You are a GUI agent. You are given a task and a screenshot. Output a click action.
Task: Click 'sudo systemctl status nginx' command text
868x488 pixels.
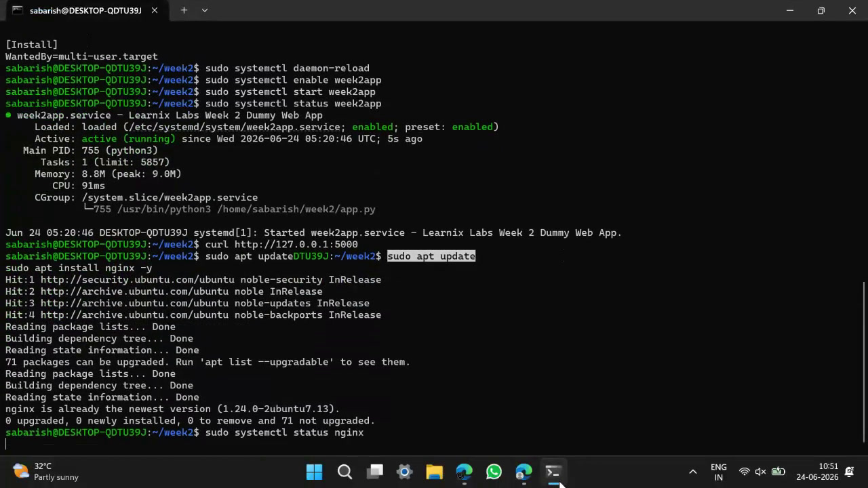[x=284, y=432]
